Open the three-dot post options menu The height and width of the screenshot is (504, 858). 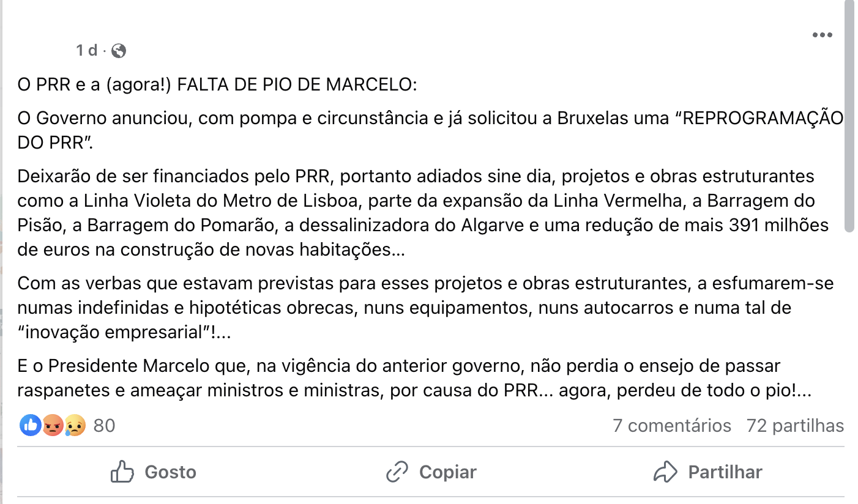coord(822,35)
